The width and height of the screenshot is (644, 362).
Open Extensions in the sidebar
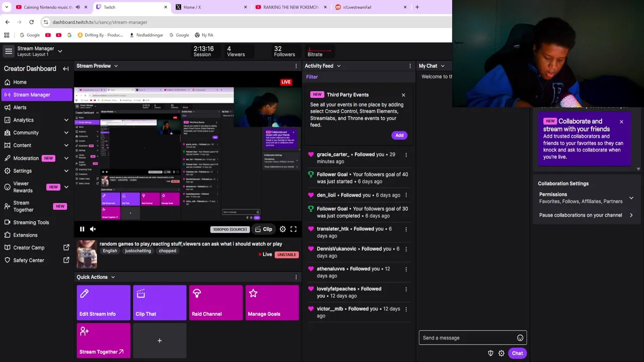(36, 235)
